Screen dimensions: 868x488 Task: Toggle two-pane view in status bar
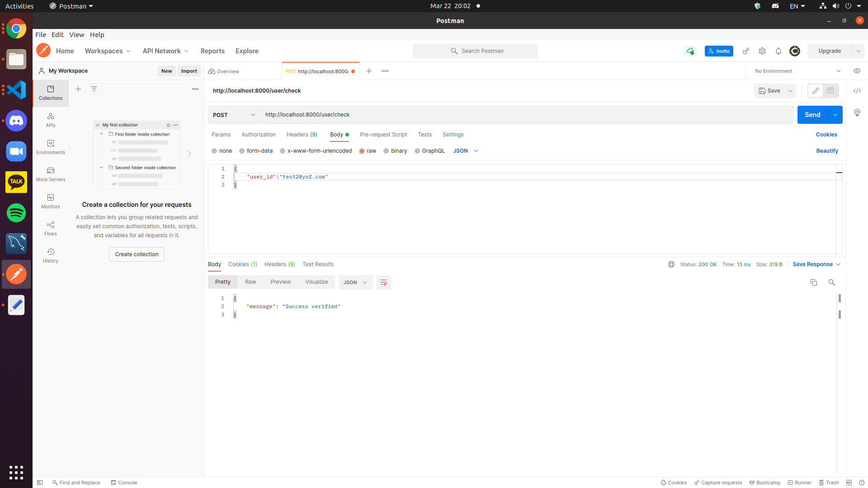pyautogui.click(x=849, y=483)
